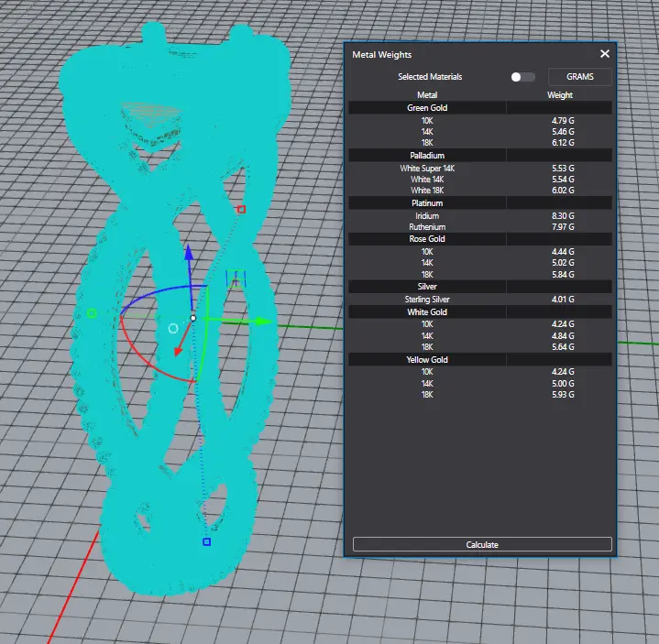Screen dimensions: 659x644
Task: Click the 5.84 G Rose Gold weight
Action: click(563, 274)
